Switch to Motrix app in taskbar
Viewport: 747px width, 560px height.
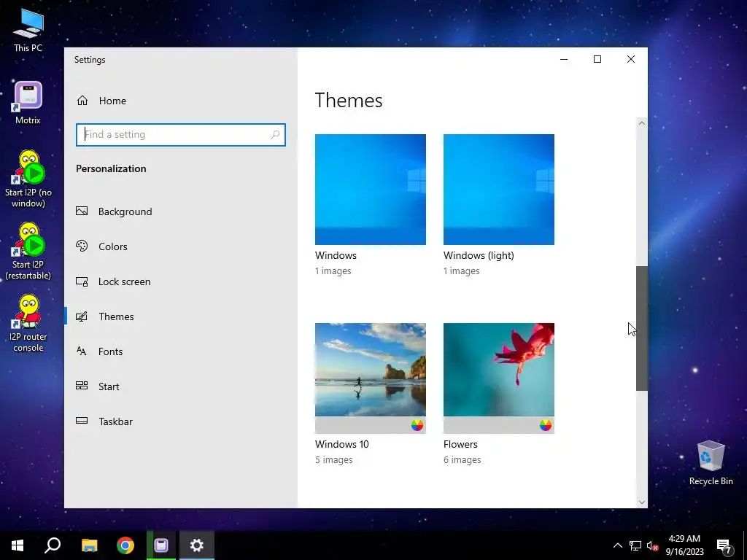coord(161,545)
